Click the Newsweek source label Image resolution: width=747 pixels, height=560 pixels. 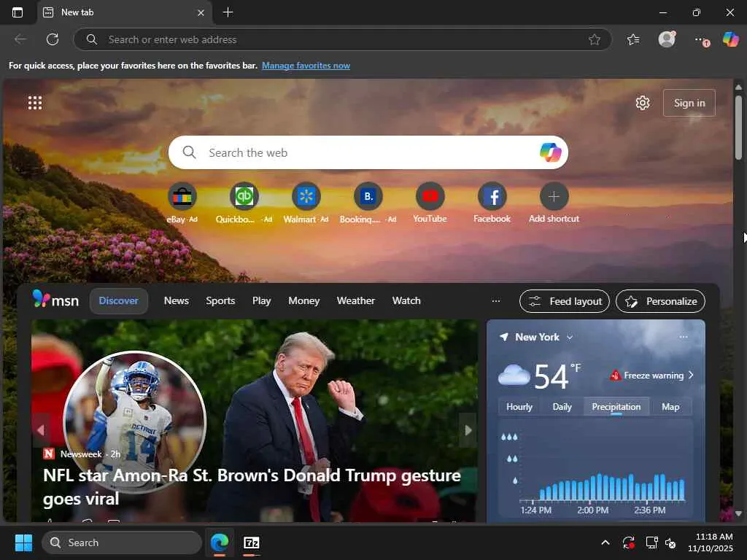81,454
